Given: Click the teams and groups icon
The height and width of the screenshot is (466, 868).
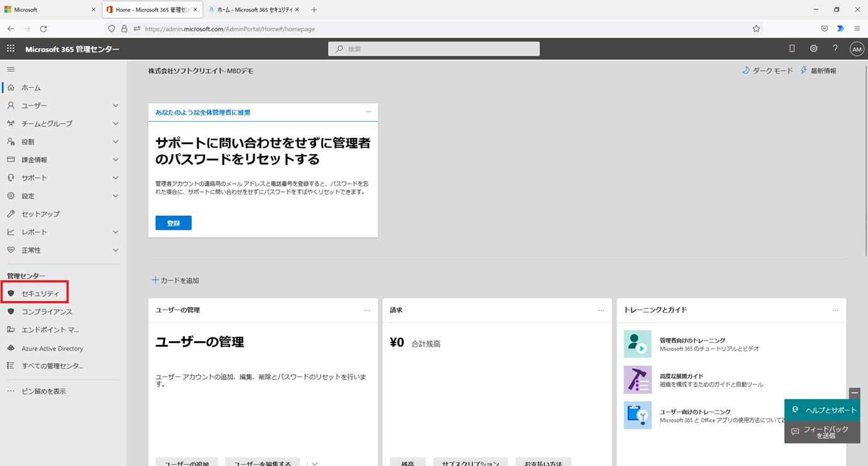Looking at the screenshot, I should [x=11, y=124].
